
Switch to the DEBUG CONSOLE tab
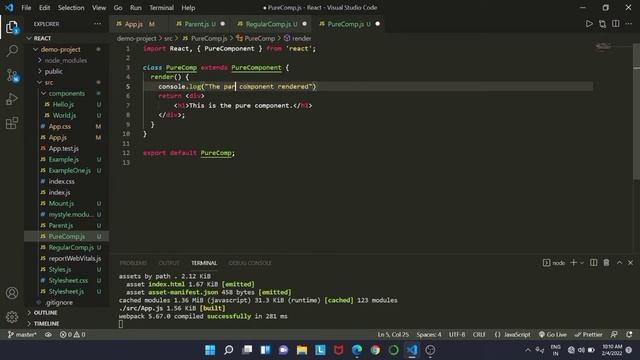click(250, 263)
